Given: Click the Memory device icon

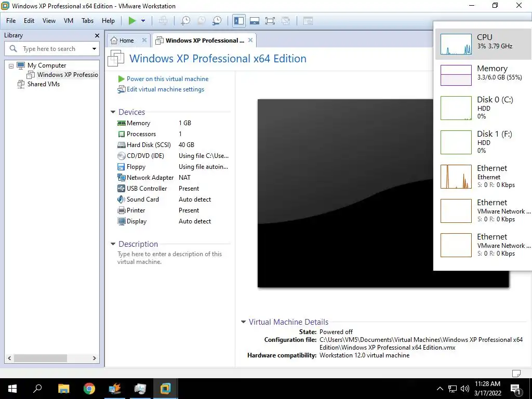Looking at the screenshot, I should (122, 123).
